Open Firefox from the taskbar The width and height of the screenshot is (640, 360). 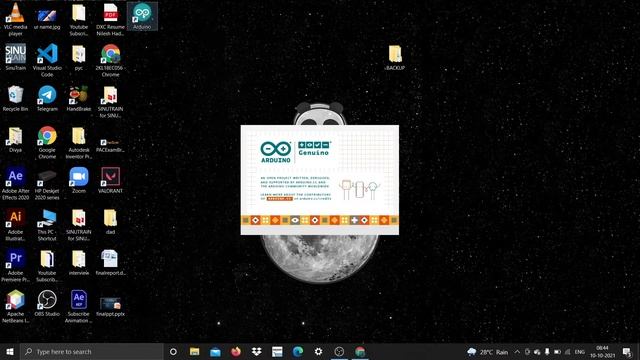[236, 351]
